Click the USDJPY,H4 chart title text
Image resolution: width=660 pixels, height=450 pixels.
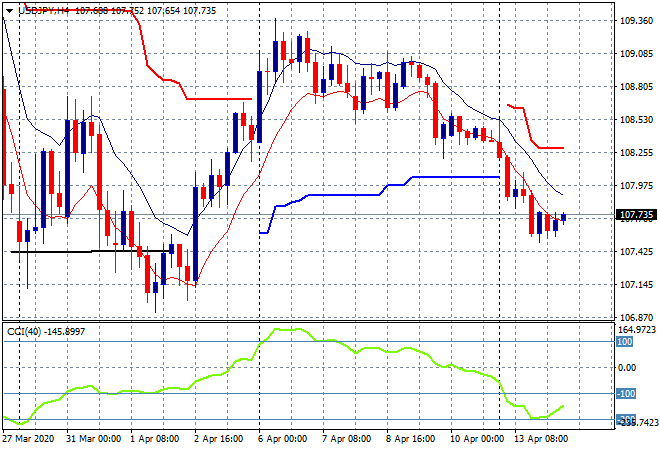44,11
